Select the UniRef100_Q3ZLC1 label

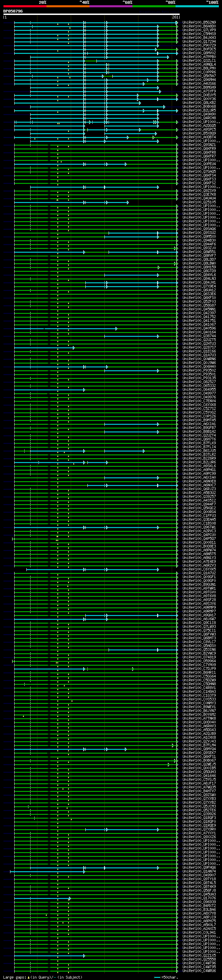pos(199,60)
